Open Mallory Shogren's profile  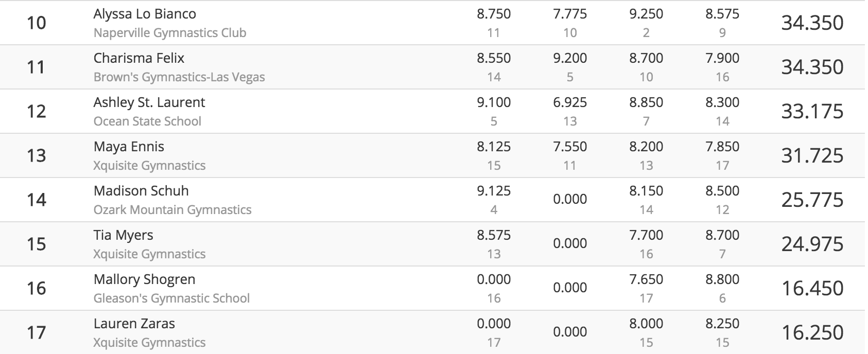pos(145,279)
